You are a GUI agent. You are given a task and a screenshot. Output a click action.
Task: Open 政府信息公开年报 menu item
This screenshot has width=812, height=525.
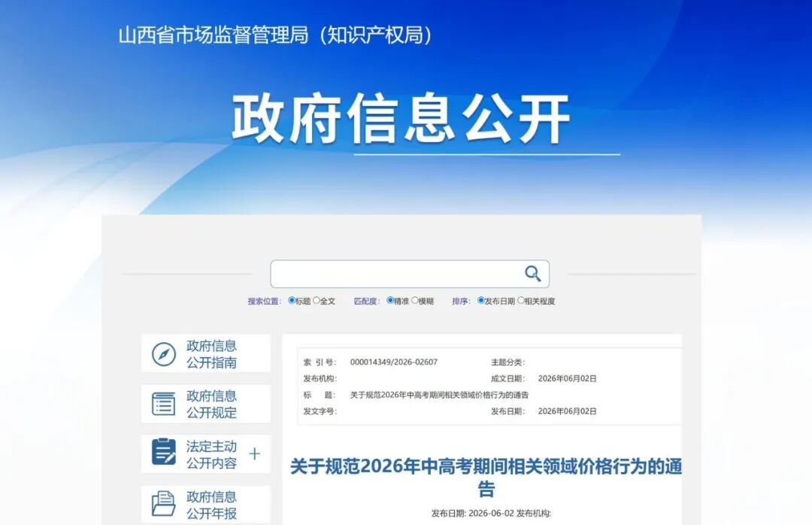click(x=205, y=504)
